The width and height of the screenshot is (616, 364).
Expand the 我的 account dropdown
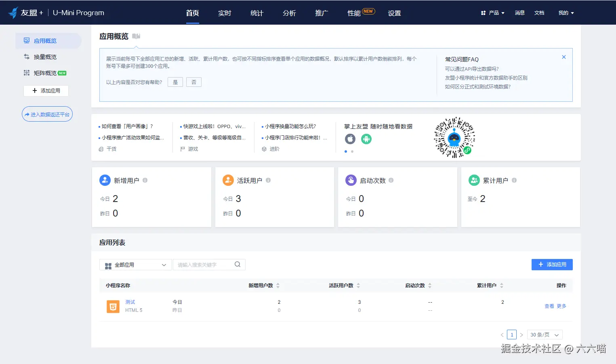(x=566, y=13)
